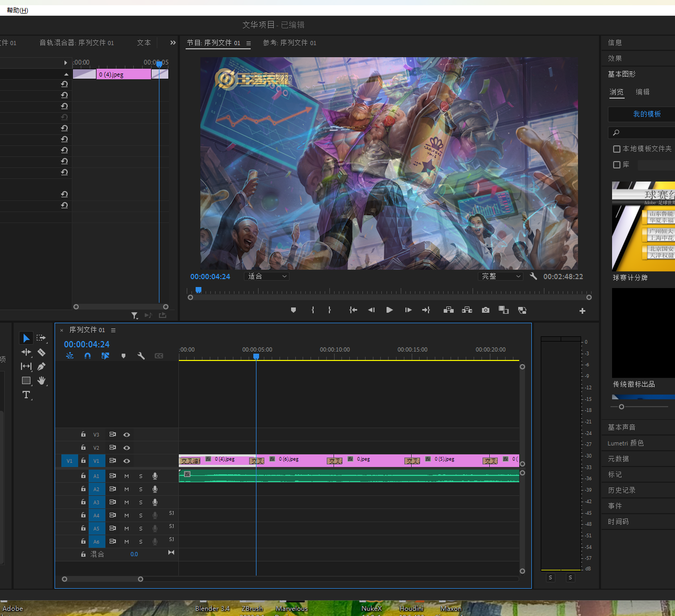
Task: Adjust template thumbnail size slider
Action: (x=622, y=407)
